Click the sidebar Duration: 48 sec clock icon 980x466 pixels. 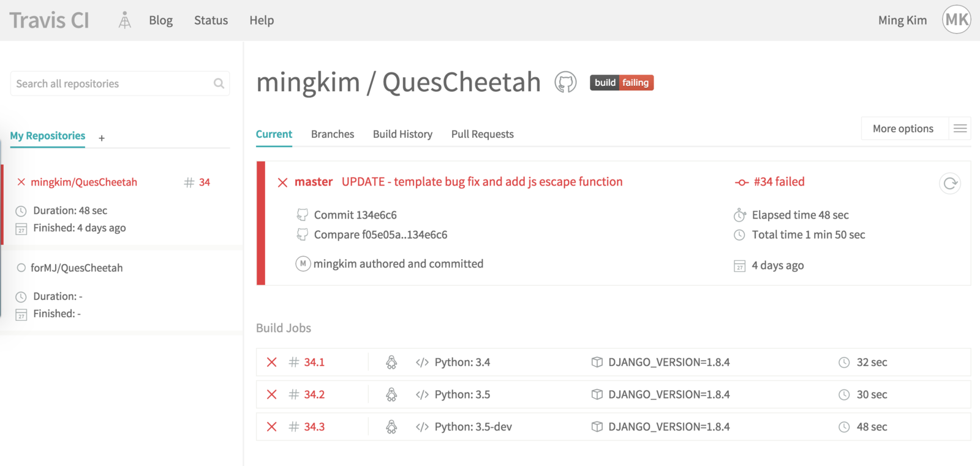click(x=21, y=211)
